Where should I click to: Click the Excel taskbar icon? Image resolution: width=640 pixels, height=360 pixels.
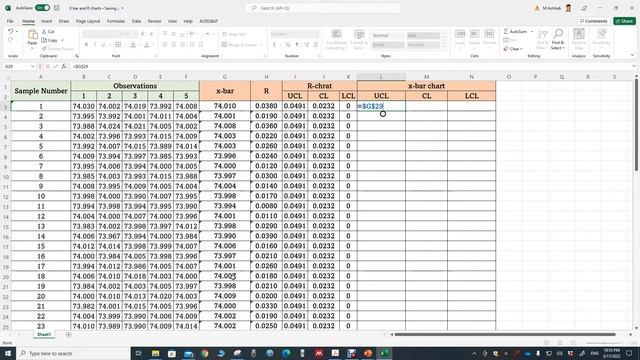384,353
